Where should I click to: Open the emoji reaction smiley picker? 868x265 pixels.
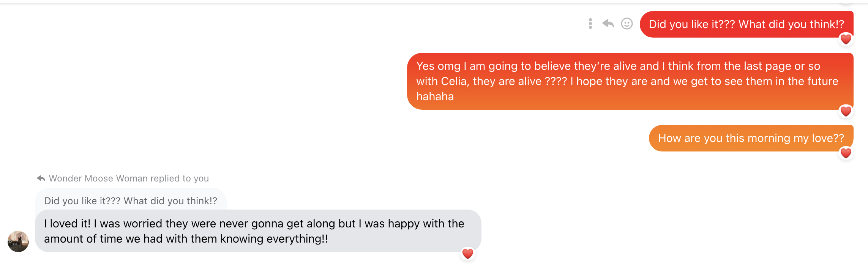click(x=627, y=24)
